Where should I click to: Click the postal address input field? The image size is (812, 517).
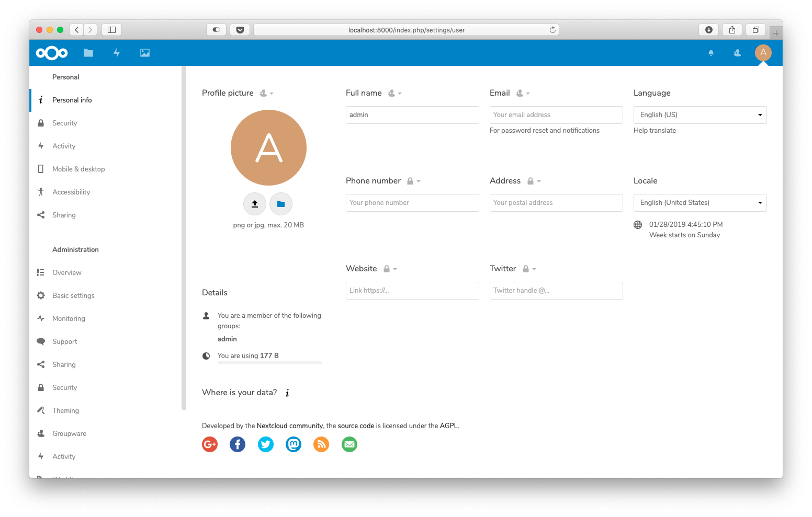click(x=556, y=203)
